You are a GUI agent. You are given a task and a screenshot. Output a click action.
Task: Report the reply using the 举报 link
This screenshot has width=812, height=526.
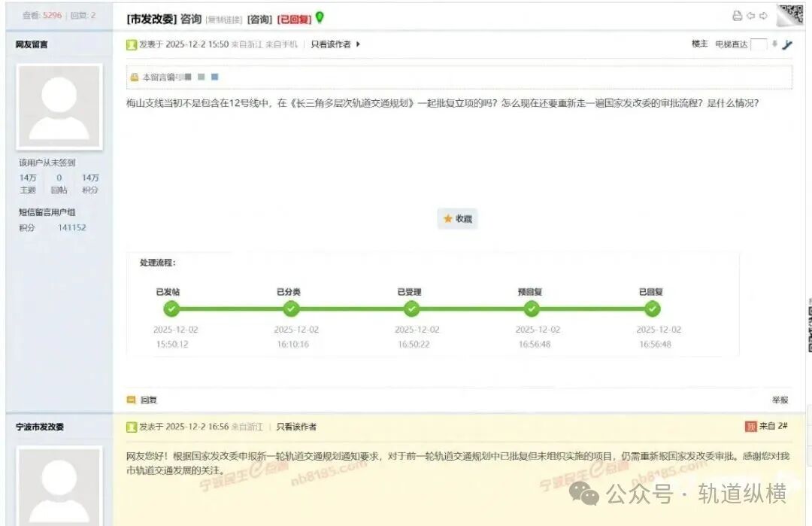[780, 400]
